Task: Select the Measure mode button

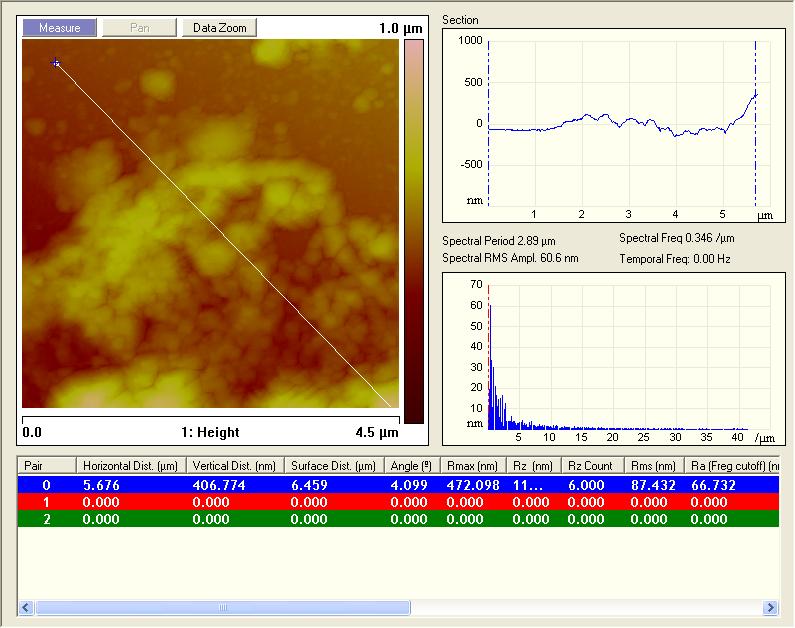Action: (59, 28)
